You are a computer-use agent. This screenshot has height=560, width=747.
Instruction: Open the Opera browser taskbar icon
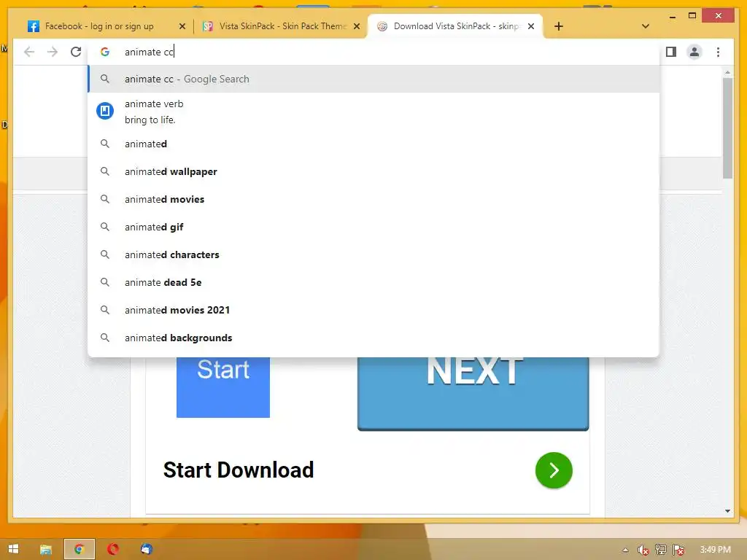click(x=113, y=549)
